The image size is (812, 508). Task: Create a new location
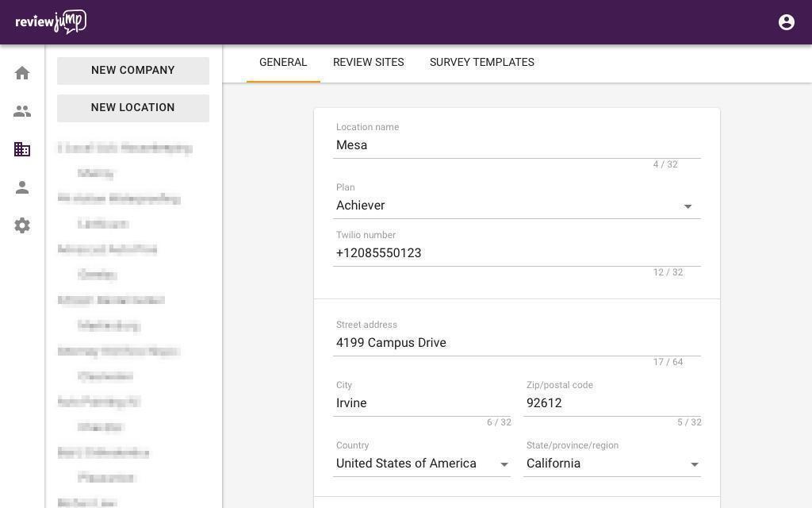[x=133, y=108]
